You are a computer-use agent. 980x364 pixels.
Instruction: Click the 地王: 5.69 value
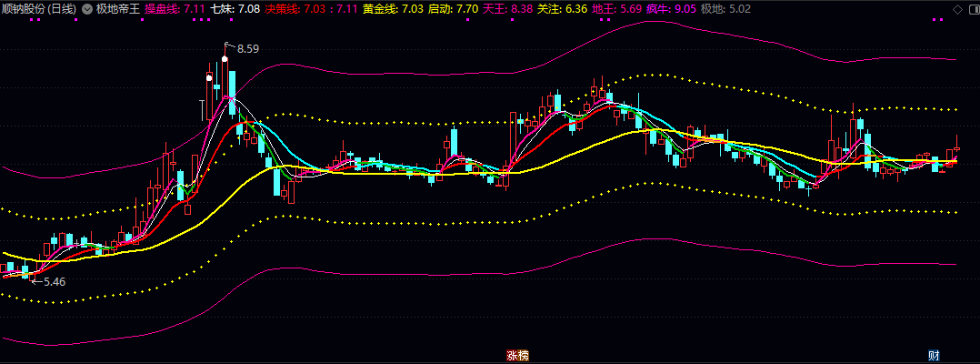pos(617,9)
